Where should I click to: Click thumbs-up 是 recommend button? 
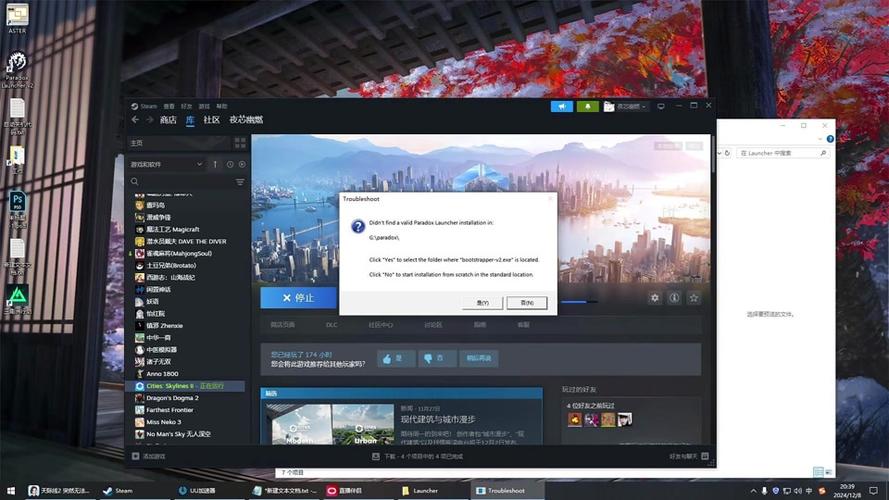click(395, 358)
